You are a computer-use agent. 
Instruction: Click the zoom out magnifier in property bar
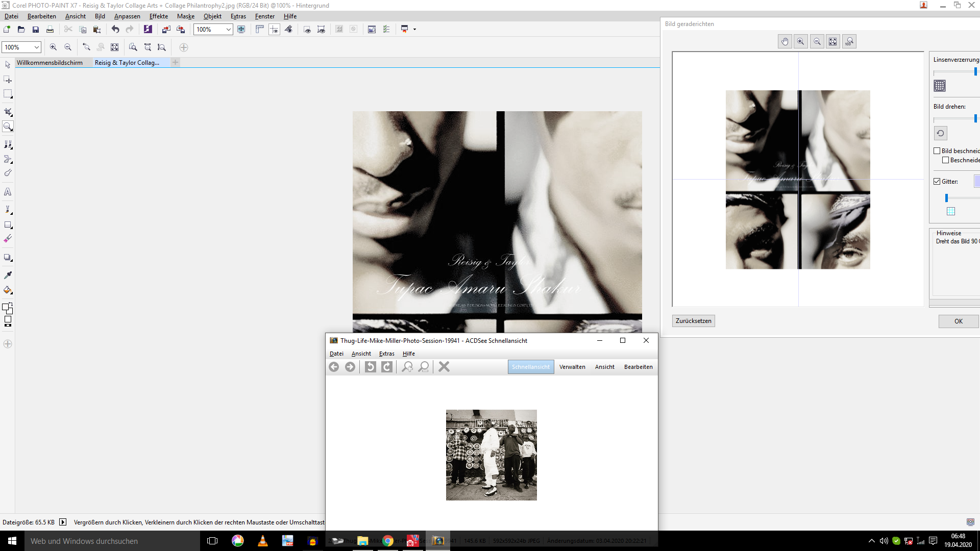(x=68, y=47)
